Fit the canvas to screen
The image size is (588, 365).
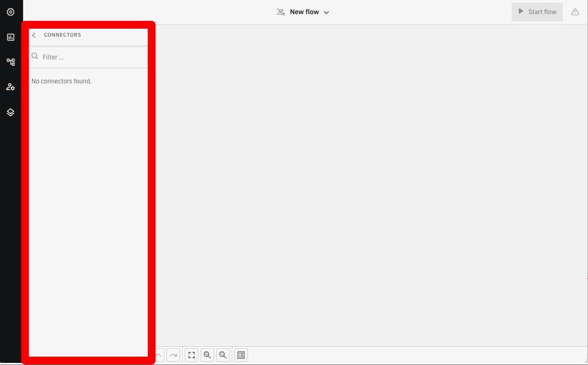pyautogui.click(x=192, y=355)
